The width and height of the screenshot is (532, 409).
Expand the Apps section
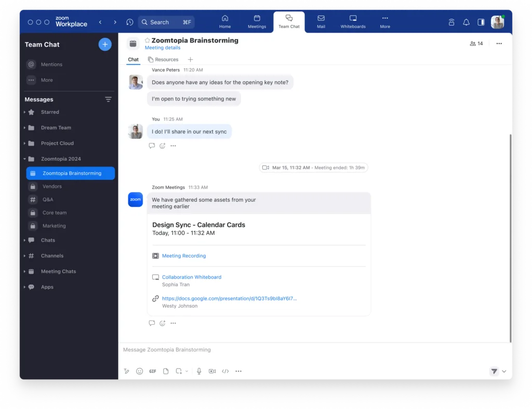coord(24,287)
